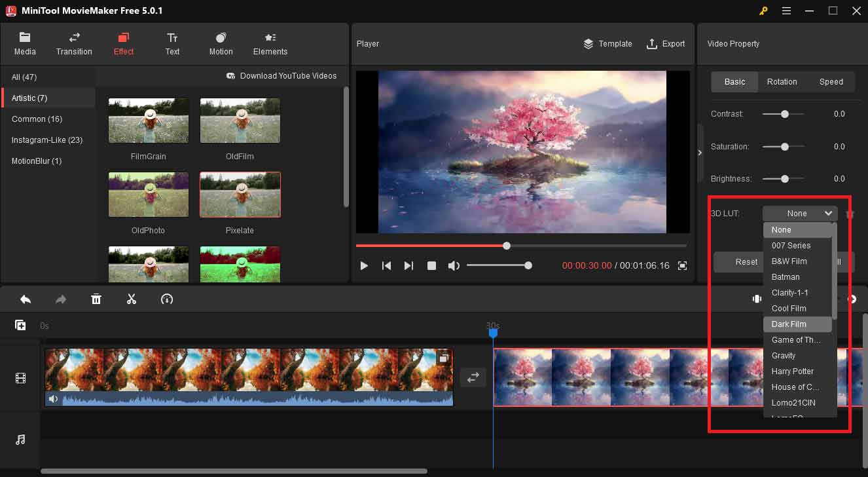
Task: Click the key activation icon
Action: (x=763, y=10)
